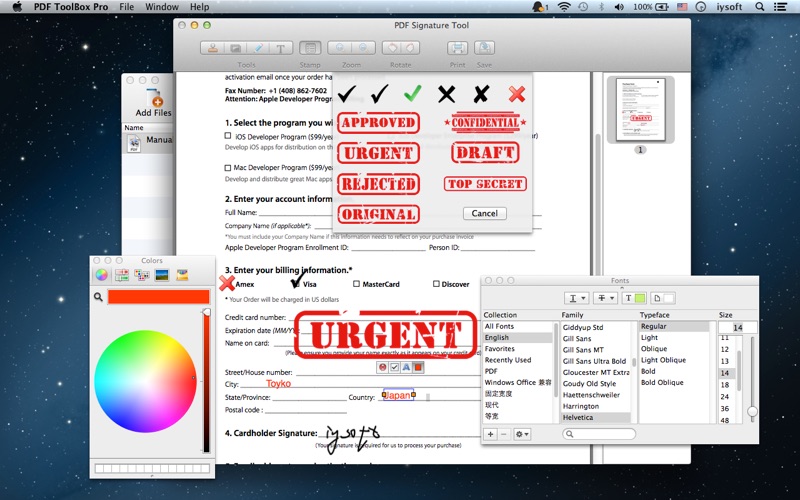Open the image palettes tab in Colors

[x=162, y=276]
